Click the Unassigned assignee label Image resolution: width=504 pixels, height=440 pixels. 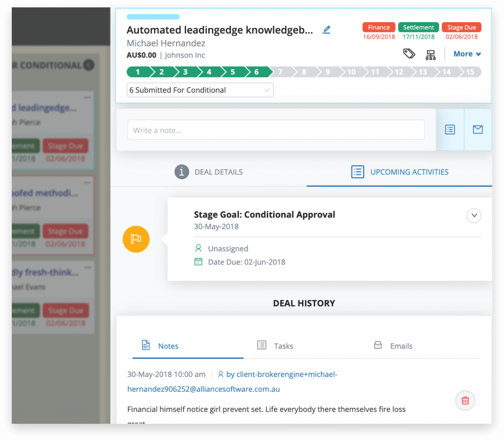tap(228, 249)
